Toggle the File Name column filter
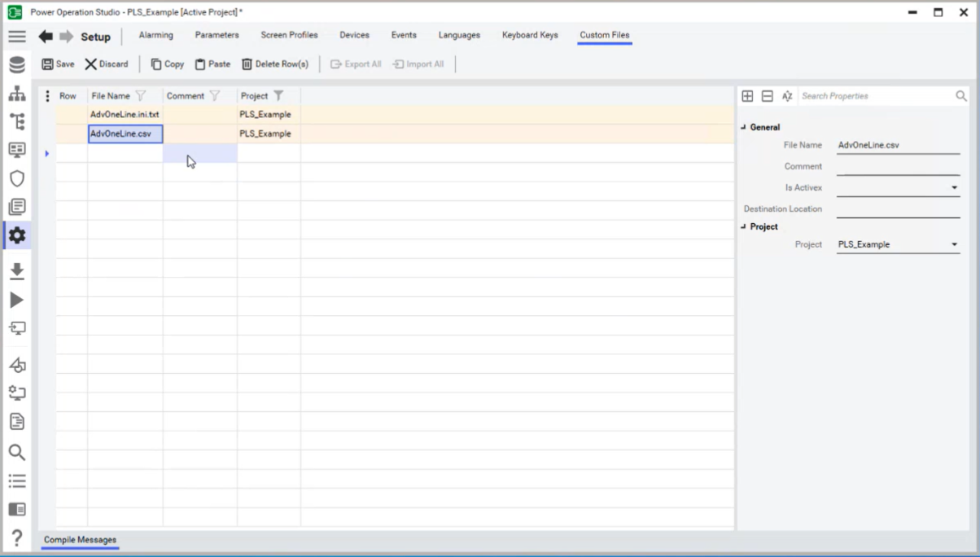Viewport: 980px width, 557px height. click(140, 96)
